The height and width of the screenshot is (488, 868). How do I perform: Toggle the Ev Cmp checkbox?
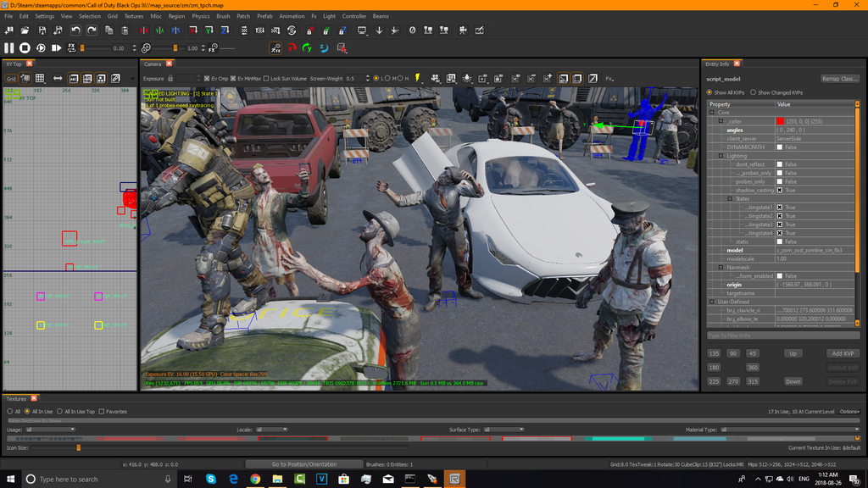[x=207, y=79]
